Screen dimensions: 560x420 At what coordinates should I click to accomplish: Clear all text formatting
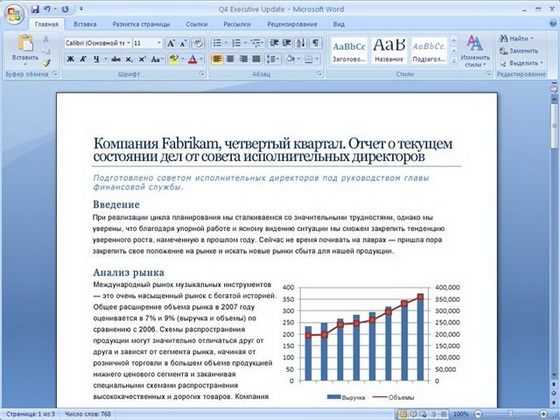[x=198, y=43]
